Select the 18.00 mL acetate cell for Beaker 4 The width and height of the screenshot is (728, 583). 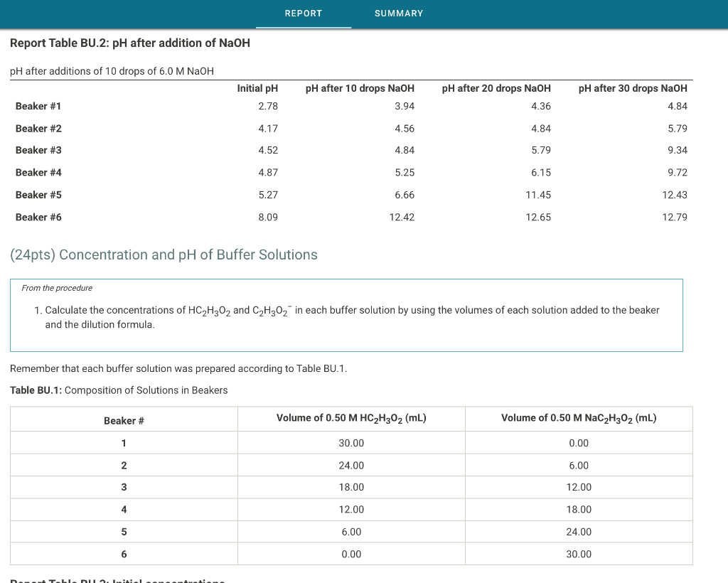tap(578, 509)
